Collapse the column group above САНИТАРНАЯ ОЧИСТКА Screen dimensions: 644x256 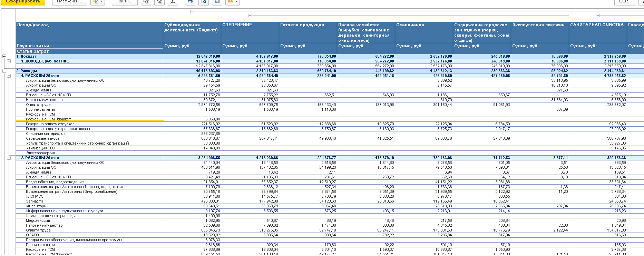coord(598,16)
